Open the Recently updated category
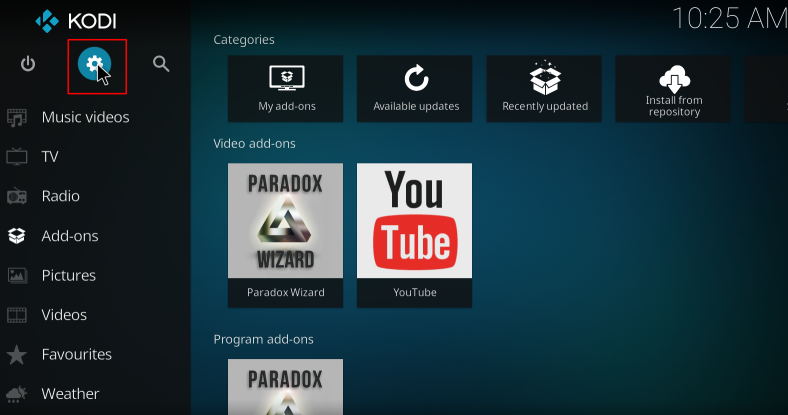788x415 pixels. (544, 88)
